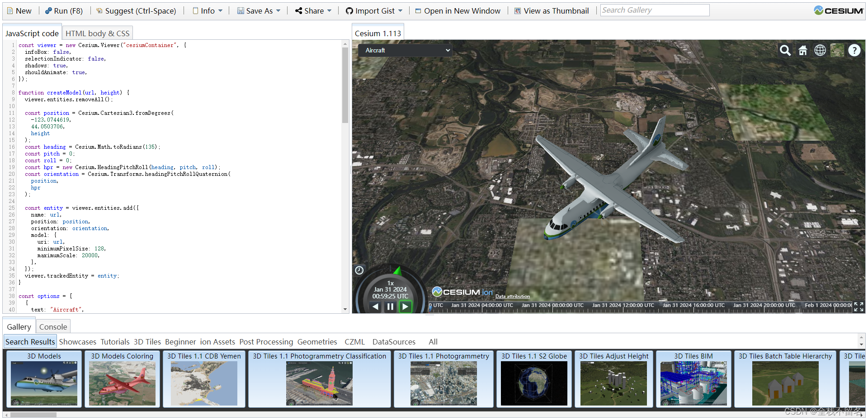Open the Import Gist dropdown
The width and height of the screenshot is (868, 420).
[374, 11]
